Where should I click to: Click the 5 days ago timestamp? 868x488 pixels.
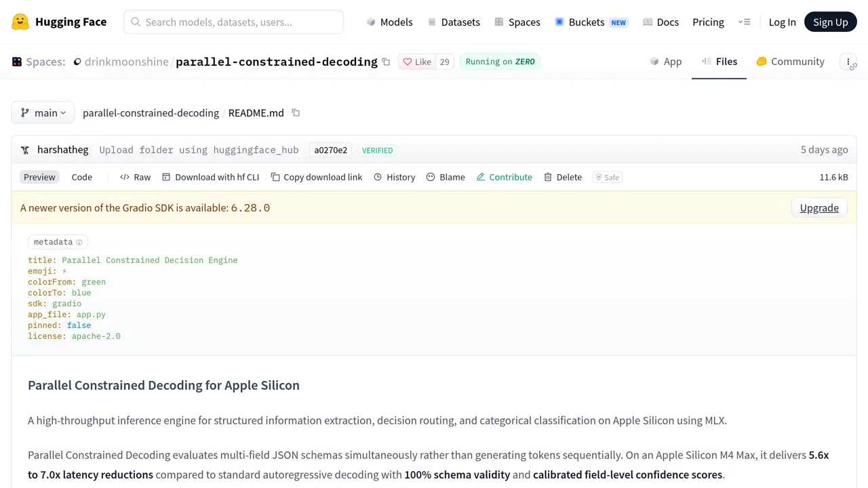click(824, 150)
